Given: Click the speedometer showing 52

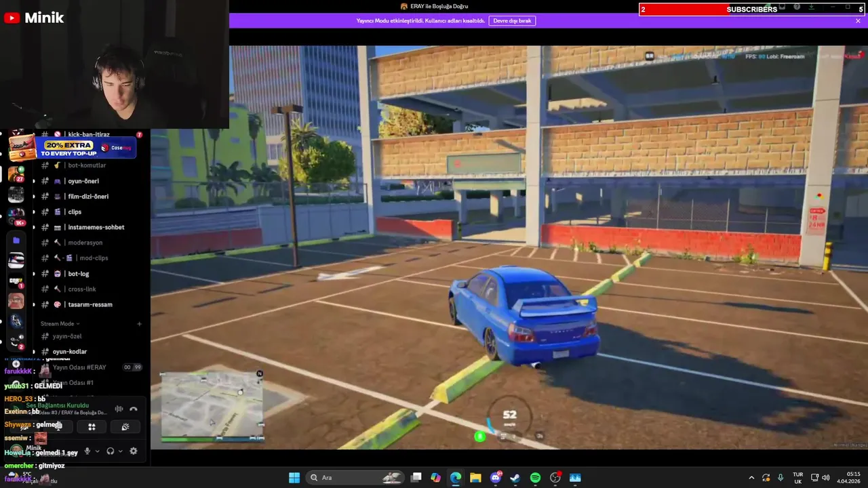Looking at the screenshot, I should tap(509, 415).
